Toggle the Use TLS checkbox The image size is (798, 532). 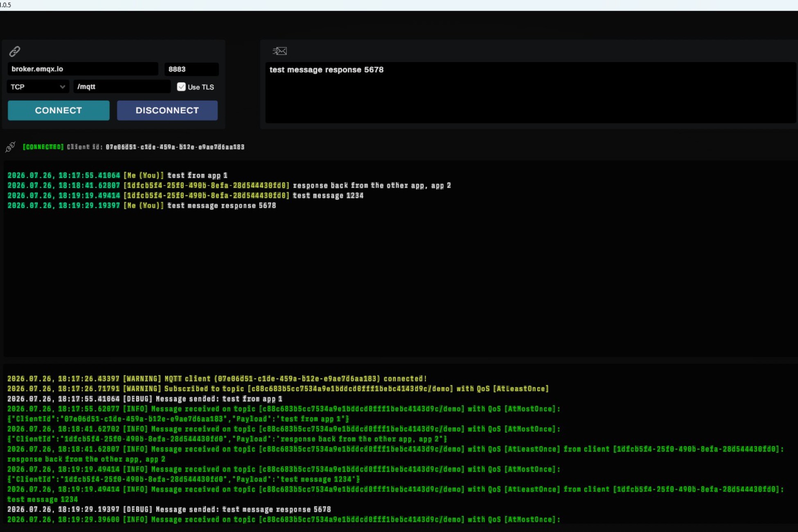point(181,87)
